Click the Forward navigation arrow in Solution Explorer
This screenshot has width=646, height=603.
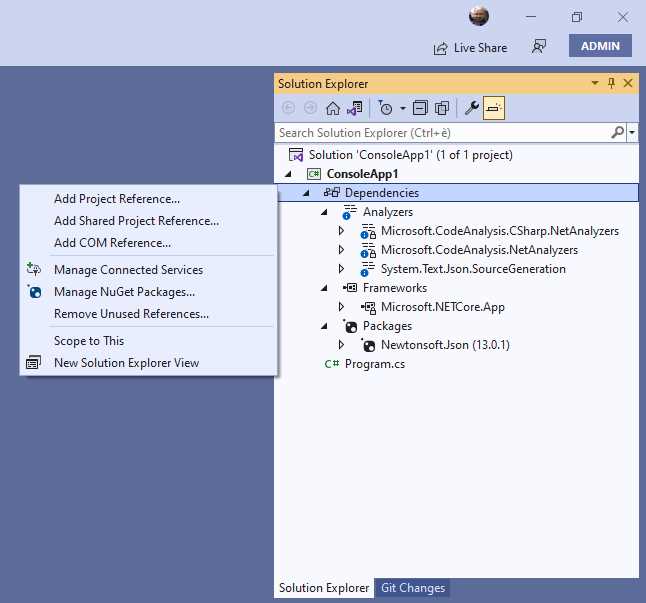[x=310, y=108]
